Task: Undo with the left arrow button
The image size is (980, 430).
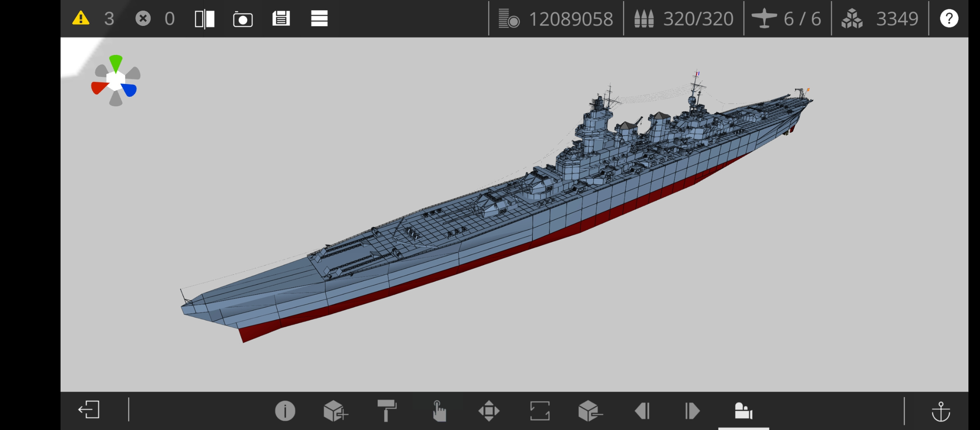Action: tap(642, 411)
